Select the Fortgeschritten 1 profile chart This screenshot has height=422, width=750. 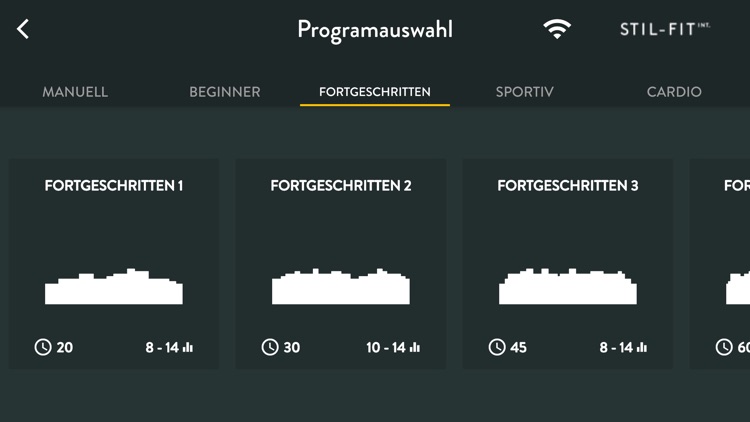114,286
